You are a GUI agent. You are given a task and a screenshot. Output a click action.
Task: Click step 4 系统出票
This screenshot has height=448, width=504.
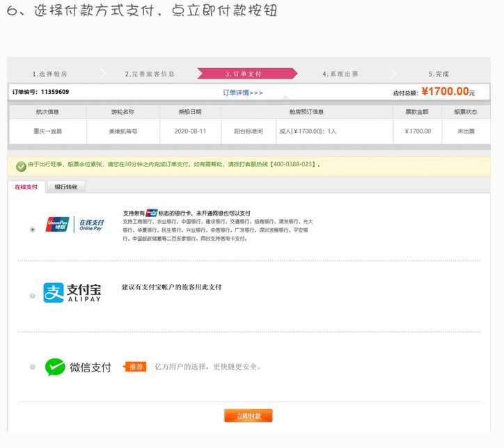[340, 74]
